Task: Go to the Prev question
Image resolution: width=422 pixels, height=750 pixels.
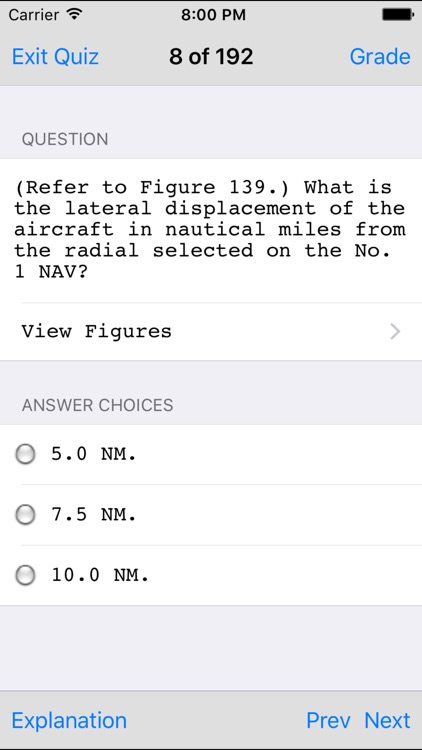Action: click(328, 720)
